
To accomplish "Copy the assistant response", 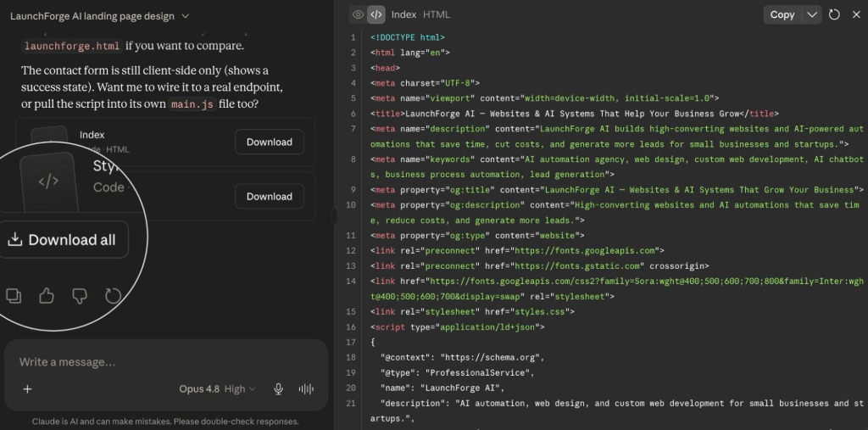I will pyautogui.click(x=14, y=295).
